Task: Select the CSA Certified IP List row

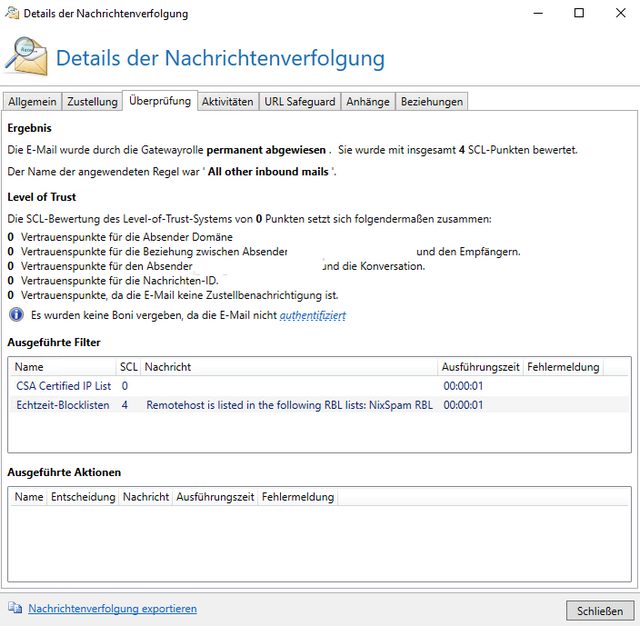Action: [x=319, y=386]
